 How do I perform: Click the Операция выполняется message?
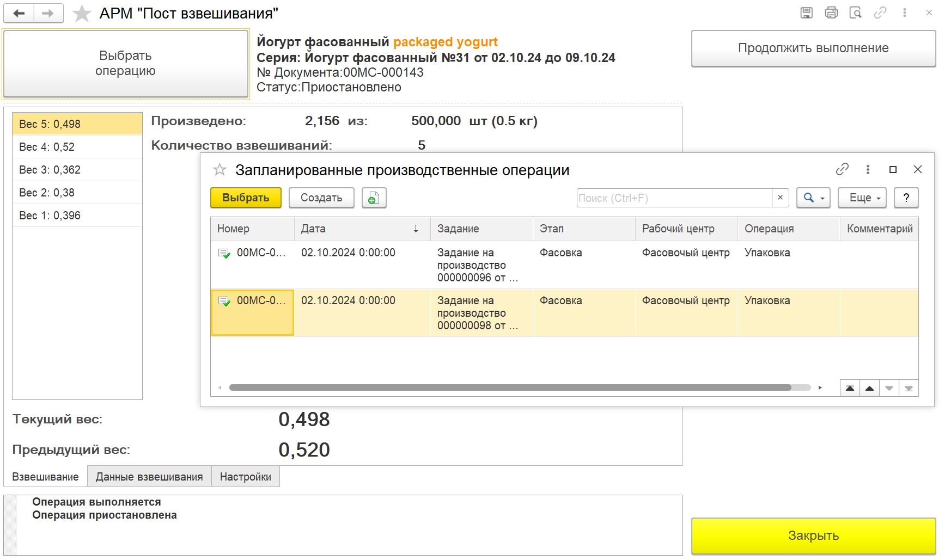[x=96, y=502]
